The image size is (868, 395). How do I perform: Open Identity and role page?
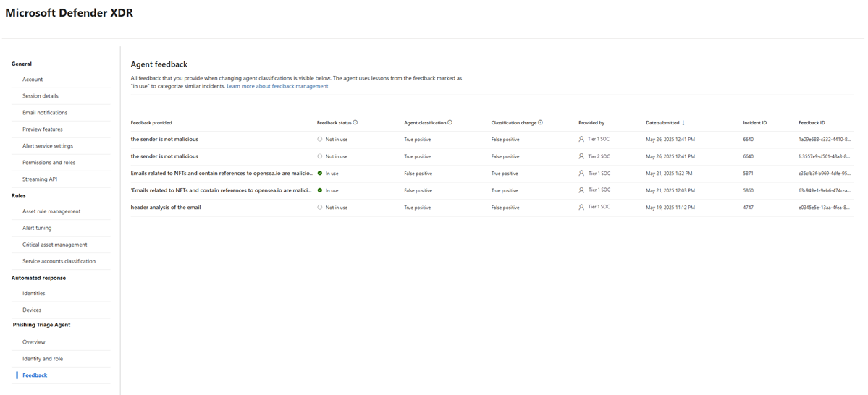tap(43, 359)
